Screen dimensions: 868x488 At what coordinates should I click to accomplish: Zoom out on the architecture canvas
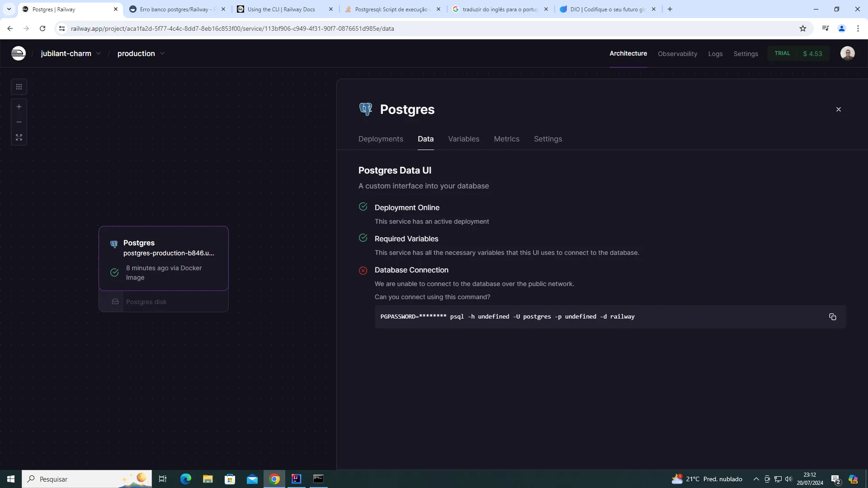click(19, 122)
